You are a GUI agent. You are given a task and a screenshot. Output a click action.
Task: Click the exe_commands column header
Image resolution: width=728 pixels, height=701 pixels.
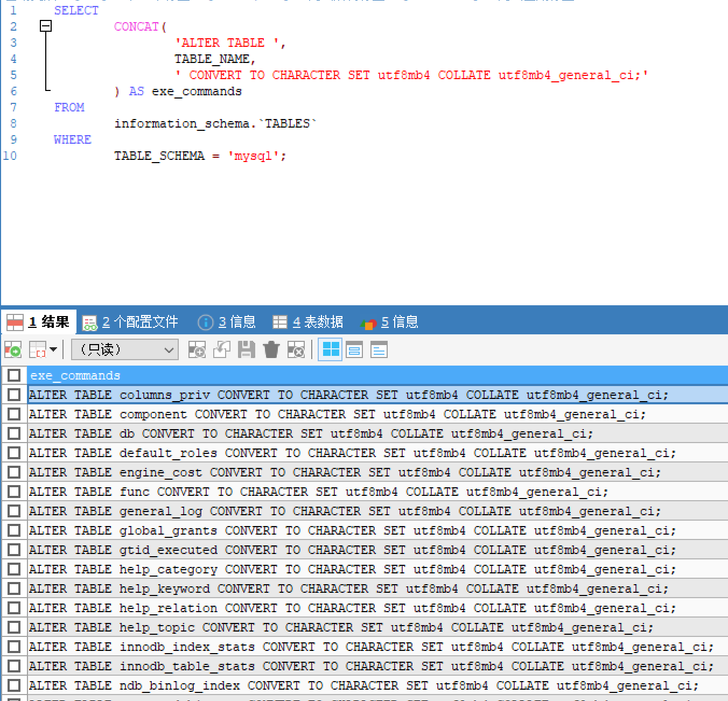pos(377,375)
